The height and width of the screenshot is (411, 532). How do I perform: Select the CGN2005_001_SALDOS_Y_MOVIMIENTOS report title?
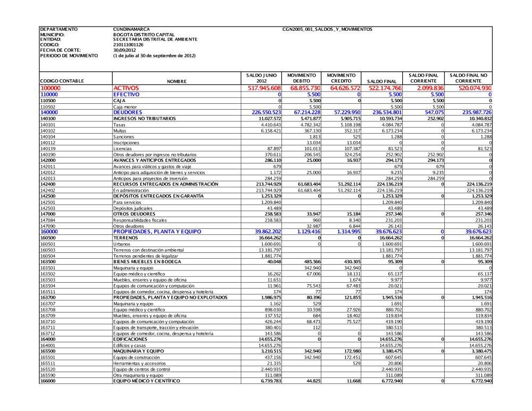[x=327, y=28]
